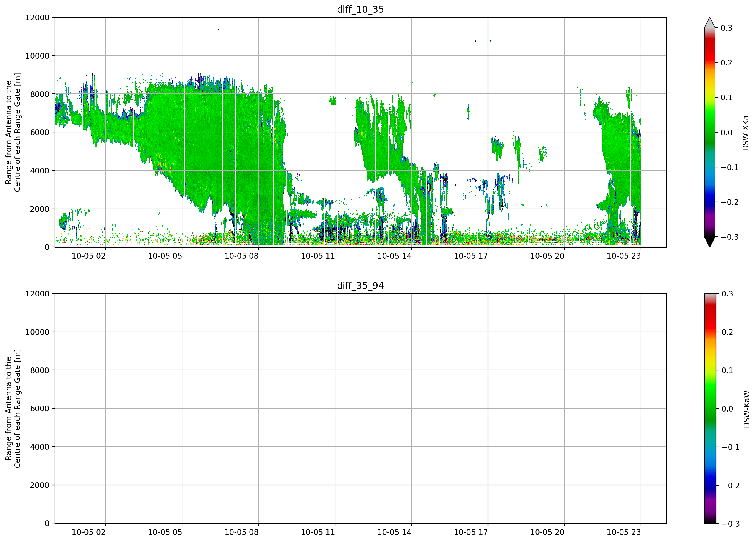The width and height of the screenshot is (756, 542).
Task: Click the '10-05 11' x-tick under diff_10_35
Action: coord(318,256)
